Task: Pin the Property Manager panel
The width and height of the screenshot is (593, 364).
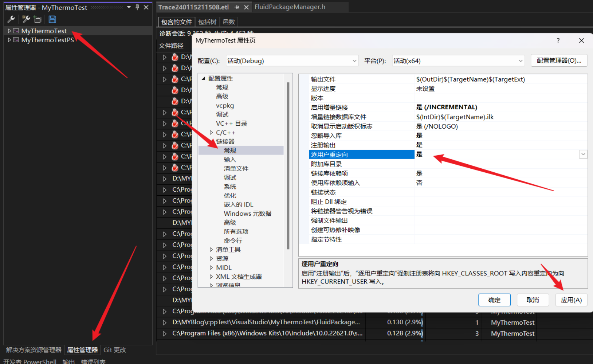Action: pyautogui.click(x=137, y=7)
